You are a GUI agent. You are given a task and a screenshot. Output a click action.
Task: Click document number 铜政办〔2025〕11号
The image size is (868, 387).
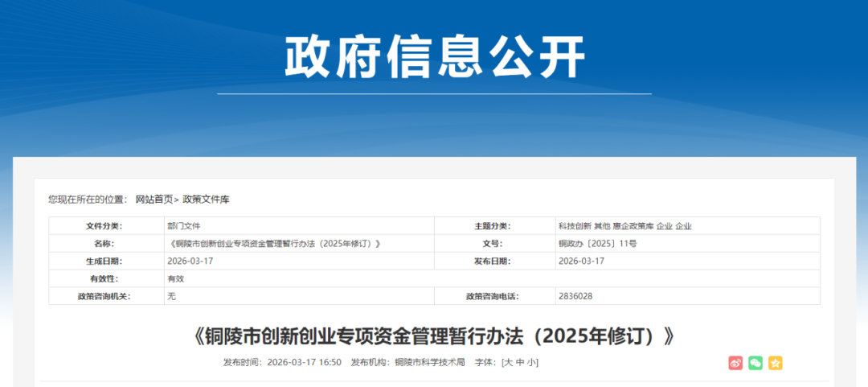tap(598, 244)
